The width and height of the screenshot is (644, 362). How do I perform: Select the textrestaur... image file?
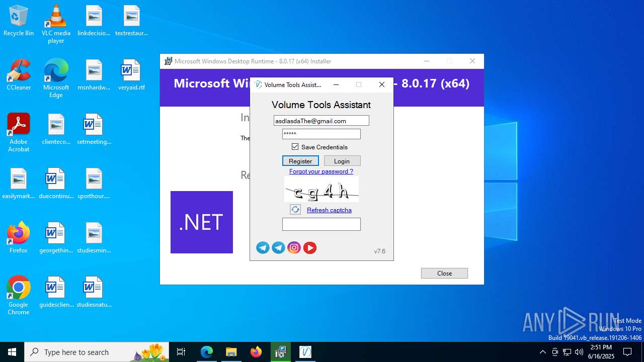point(131,21)
